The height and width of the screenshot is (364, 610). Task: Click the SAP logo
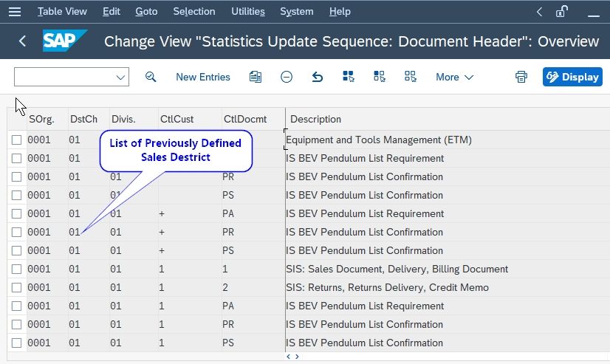[x=64, y=41]
